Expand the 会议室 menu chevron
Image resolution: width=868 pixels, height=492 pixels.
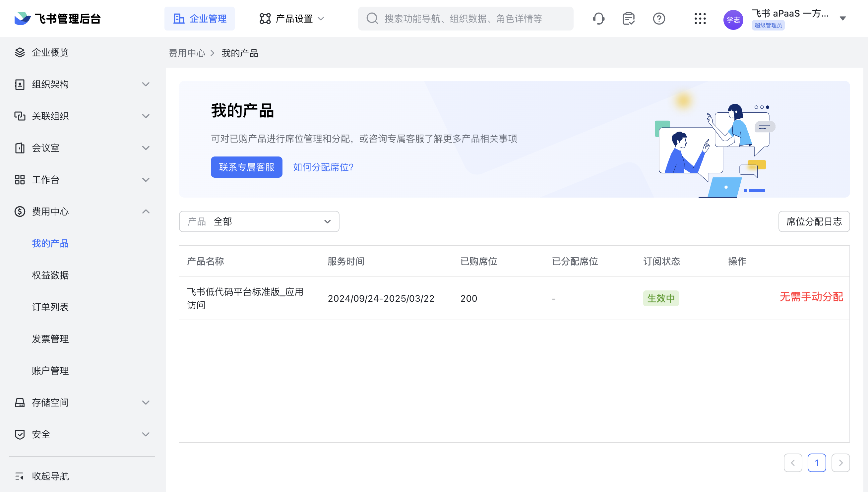click(146, 148)
